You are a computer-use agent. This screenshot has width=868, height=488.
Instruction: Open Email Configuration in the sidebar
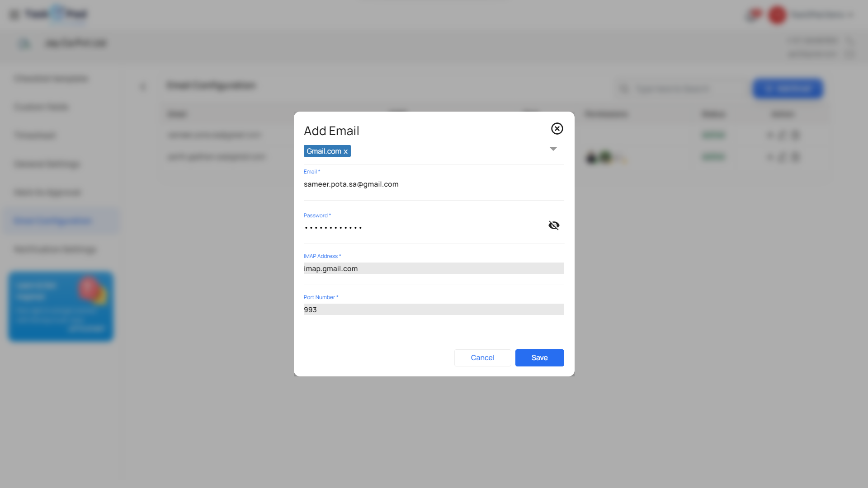click(x=53, y=221)
